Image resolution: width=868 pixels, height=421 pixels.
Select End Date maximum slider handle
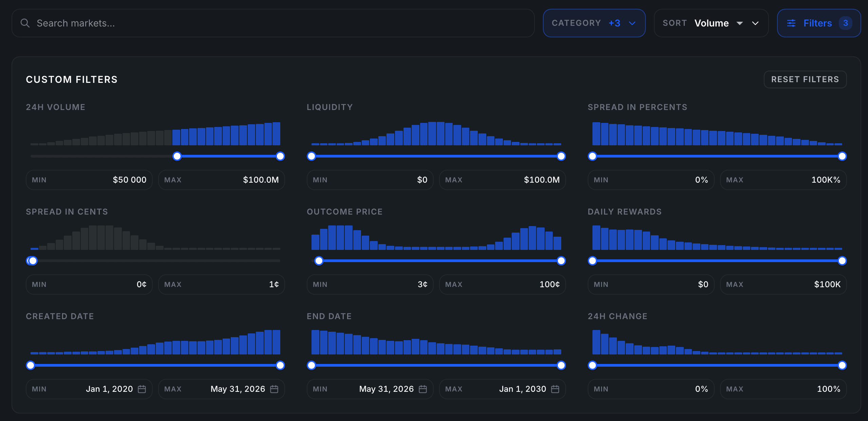point(561,365)
